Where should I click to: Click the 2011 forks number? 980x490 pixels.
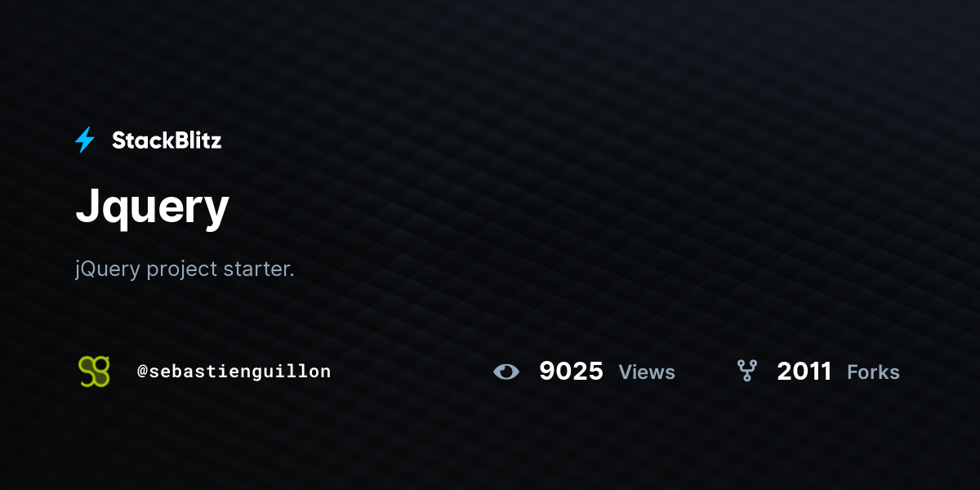(x=804, y=372)
